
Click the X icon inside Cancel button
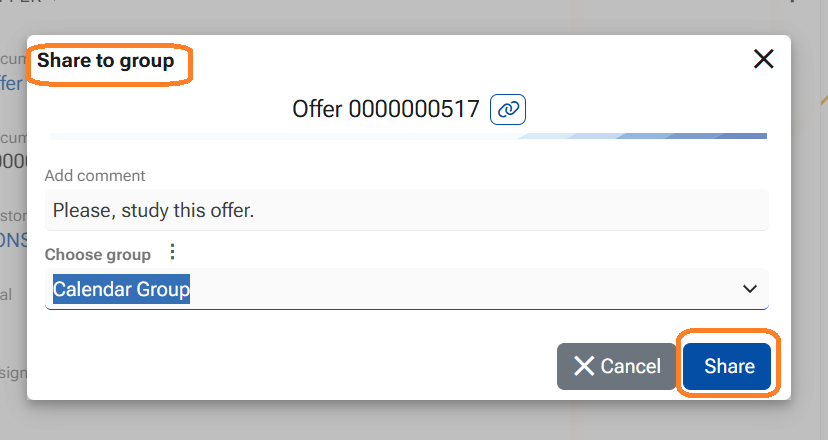click(585, 367)
